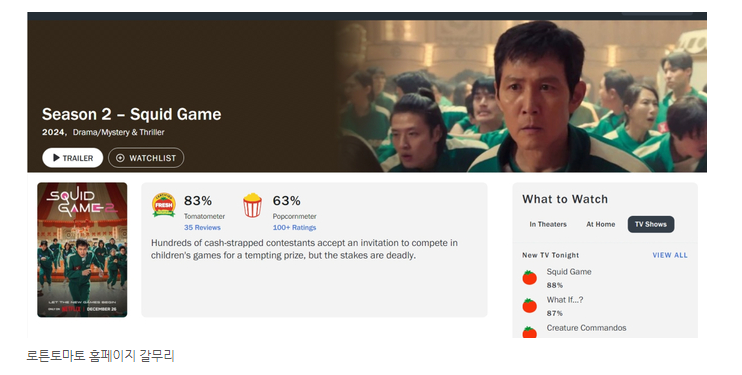Click the VIEW ALL link
The width and height of the screenshot is (742, 375).
pyautogui.click(x=670, y=255)
